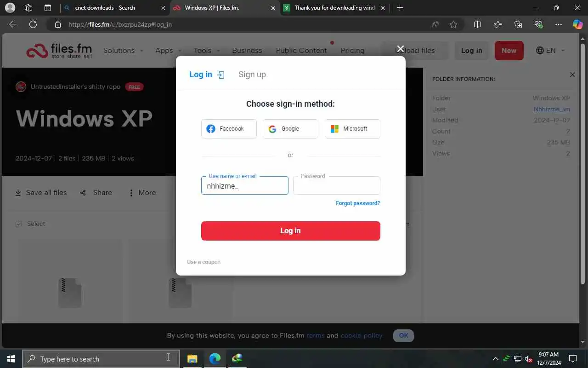Open a new browser tab
The width and height of the screenshot is (588, 368).
point(400,8)
